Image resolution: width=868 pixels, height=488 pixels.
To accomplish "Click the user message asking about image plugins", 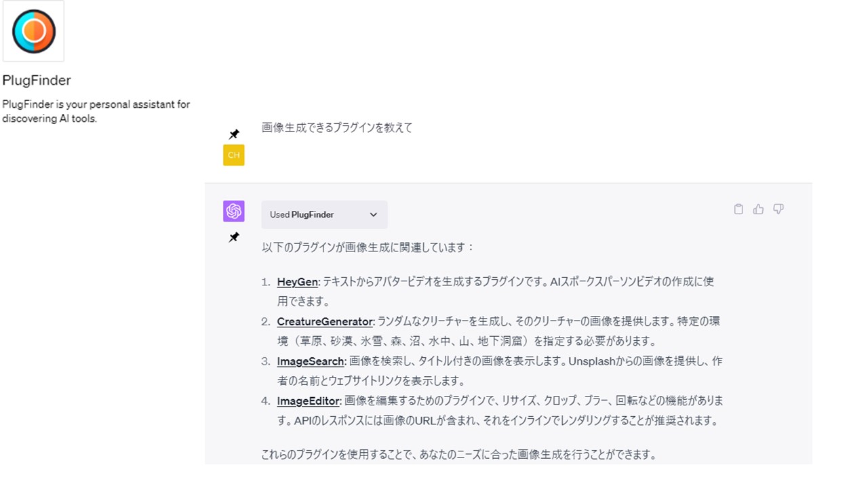I will tap(337, 127).
